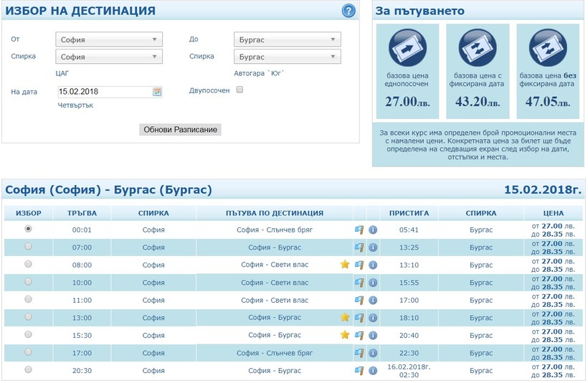This screenshot has height=383, width=588.
Task: Select the 07:00 departure radio button
Action: coord(28,247)
